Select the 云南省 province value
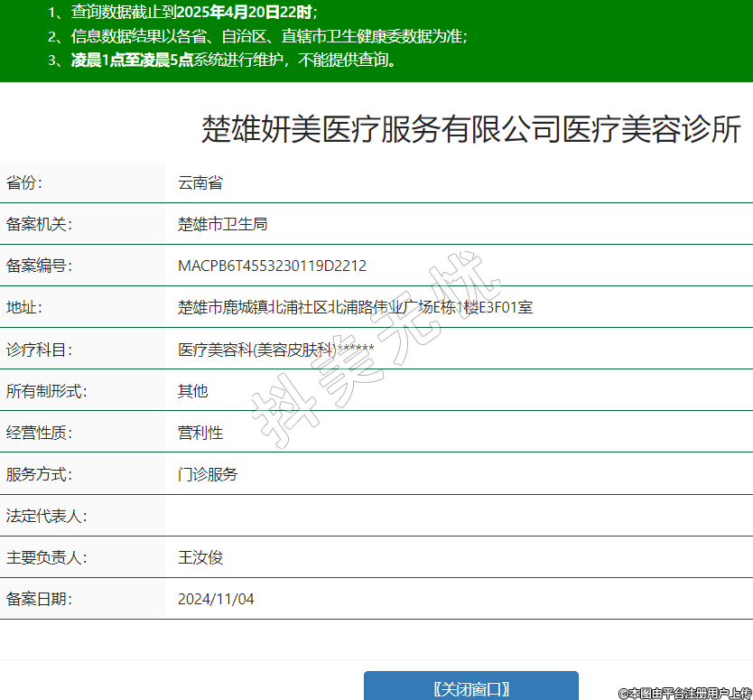Image resolution: width=753 pixels, height=700 pixels. (x=200, y=182)
